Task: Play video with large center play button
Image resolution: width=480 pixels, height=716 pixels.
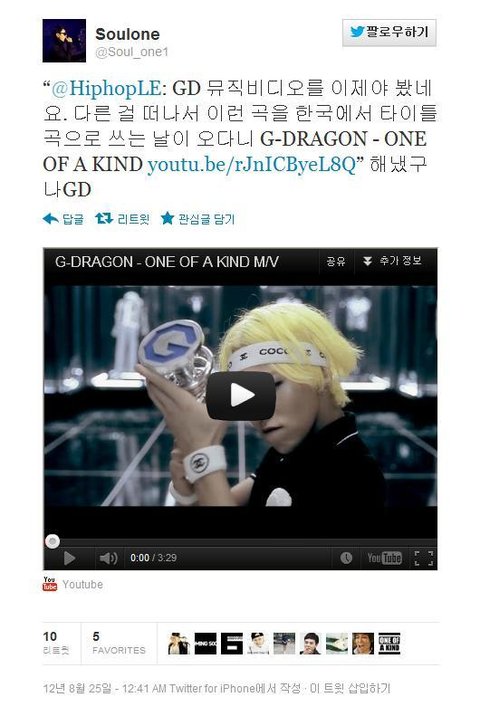Action: (241, 395)
